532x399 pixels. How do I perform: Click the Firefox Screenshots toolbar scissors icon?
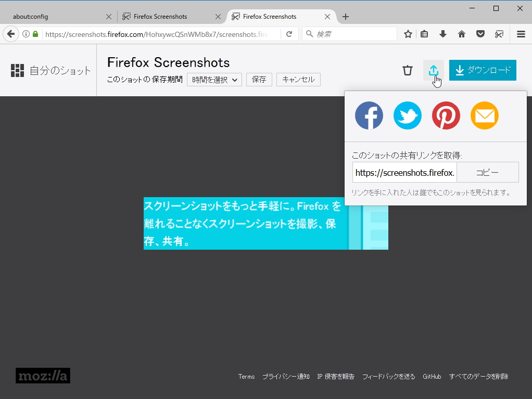pyautogui.click(x=499, y=34)
